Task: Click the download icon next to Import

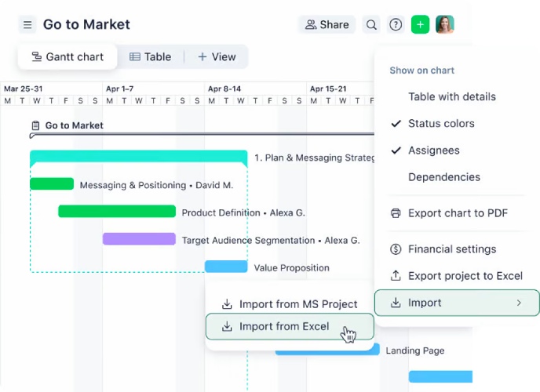Action: click(x=396, y=303)
